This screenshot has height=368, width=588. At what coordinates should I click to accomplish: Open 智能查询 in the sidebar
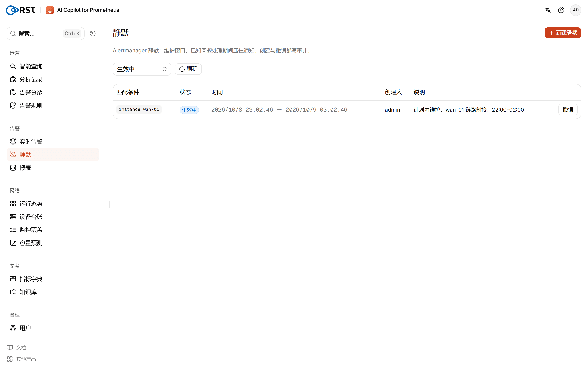(53, 66)
